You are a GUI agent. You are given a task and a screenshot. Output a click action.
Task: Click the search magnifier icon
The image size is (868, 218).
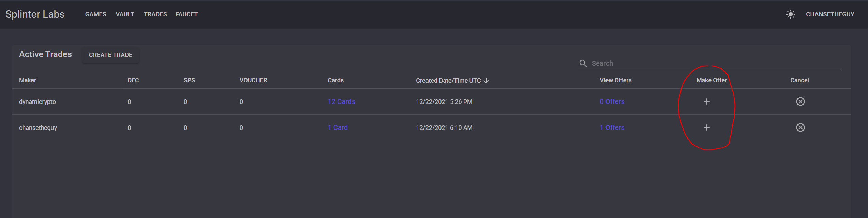click(x=583, y=64)
